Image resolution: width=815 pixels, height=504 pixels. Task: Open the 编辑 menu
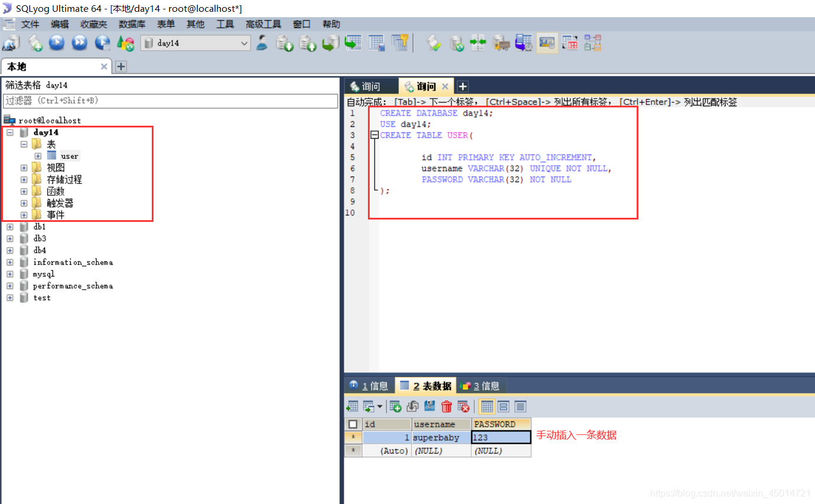60,24
